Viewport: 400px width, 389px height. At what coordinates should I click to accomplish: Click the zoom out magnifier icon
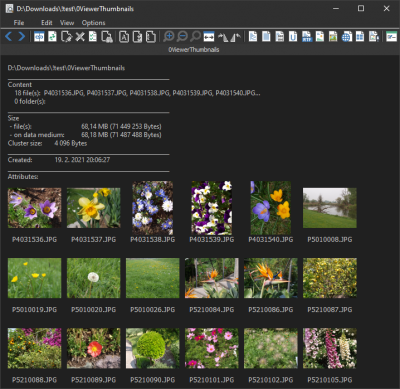click(x=182, y=36)
